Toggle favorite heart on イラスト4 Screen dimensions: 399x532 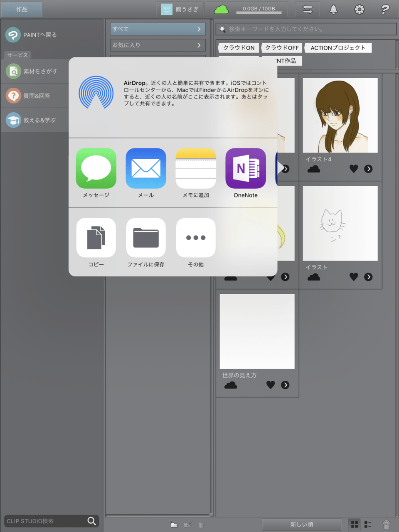pos(354,169)
